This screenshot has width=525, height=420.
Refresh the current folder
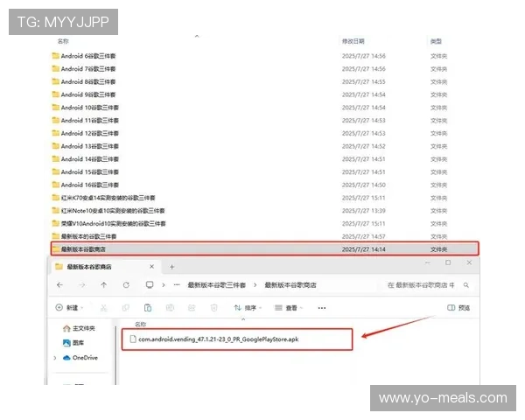(x=126, y=285)
